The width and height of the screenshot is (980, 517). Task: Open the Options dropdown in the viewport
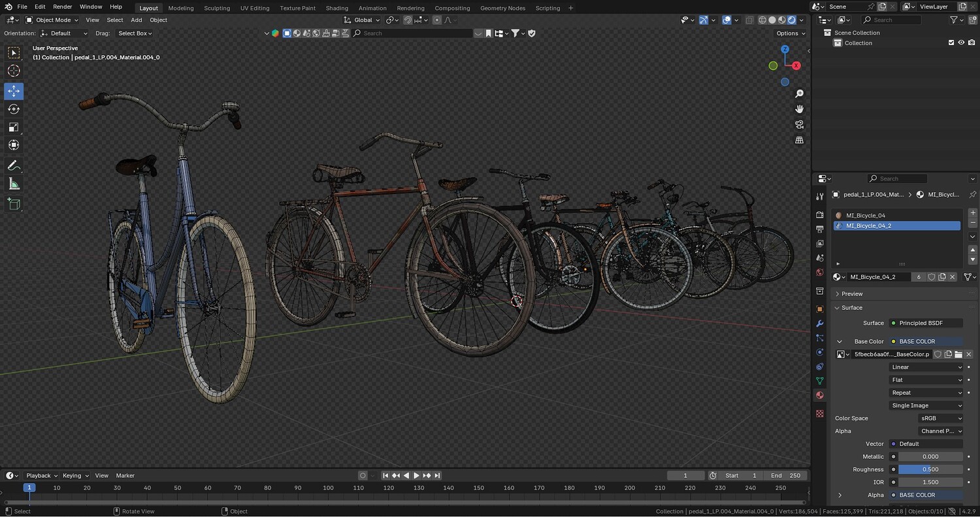tap(791, 33)
